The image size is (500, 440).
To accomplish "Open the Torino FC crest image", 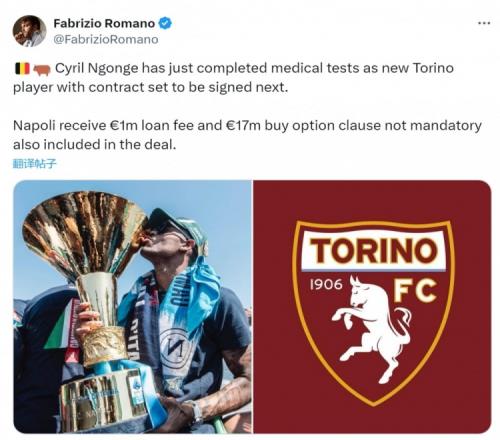I will [x=372, y=307].
